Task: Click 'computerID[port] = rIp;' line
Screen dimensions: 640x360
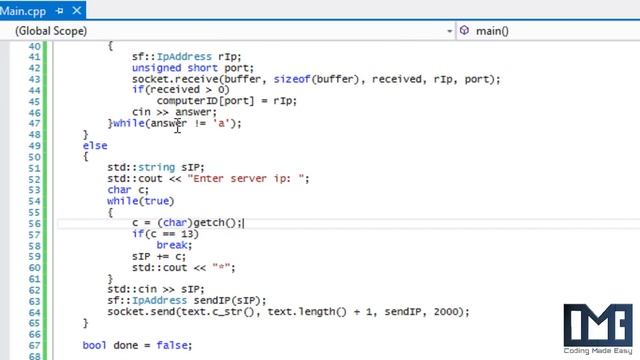Action: 227,101
